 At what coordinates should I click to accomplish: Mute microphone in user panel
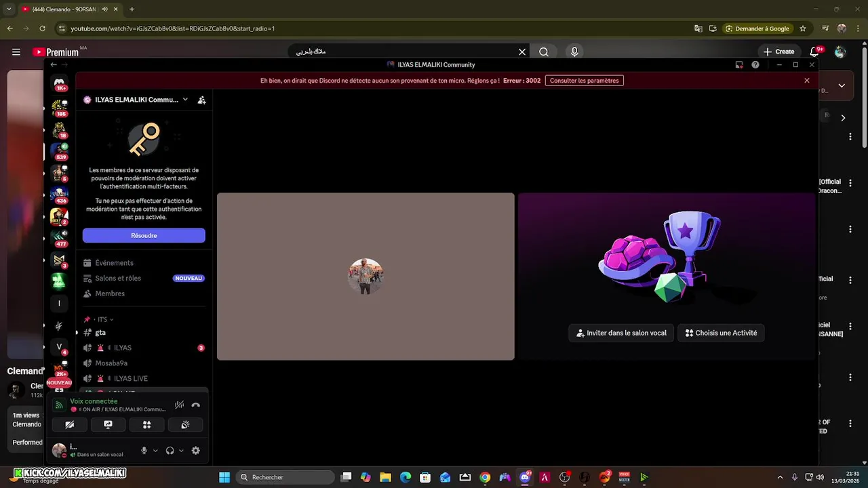click(x=144, y=451)
